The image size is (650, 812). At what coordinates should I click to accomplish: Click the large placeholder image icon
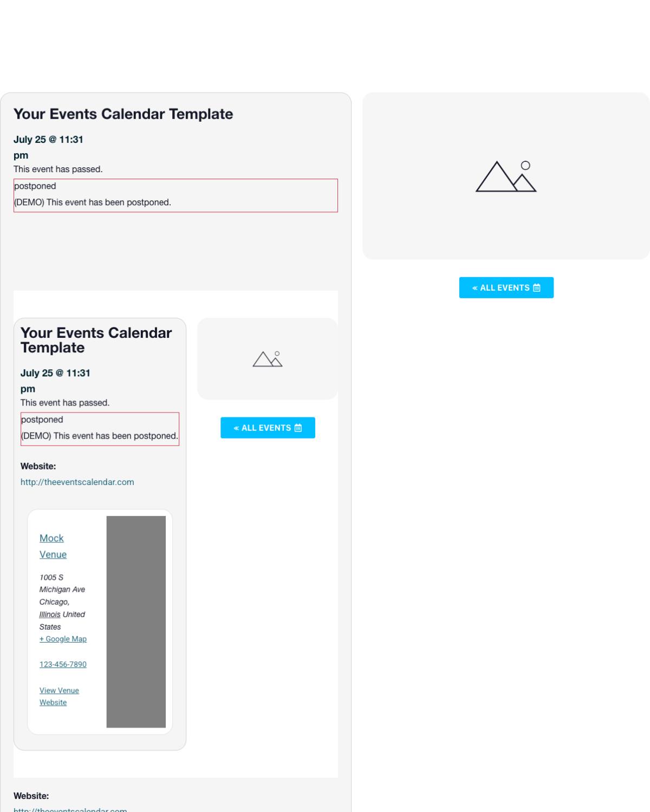click(x=506, y=176)
